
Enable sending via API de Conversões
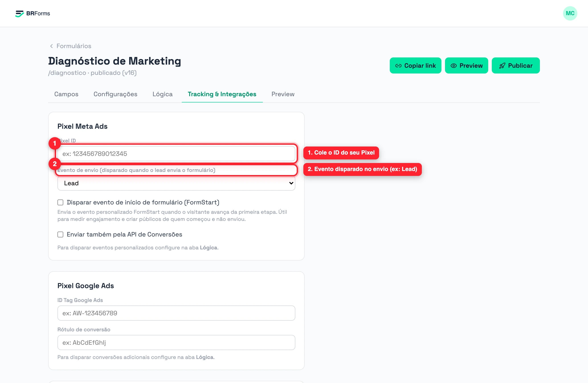[x=60, y=235]
